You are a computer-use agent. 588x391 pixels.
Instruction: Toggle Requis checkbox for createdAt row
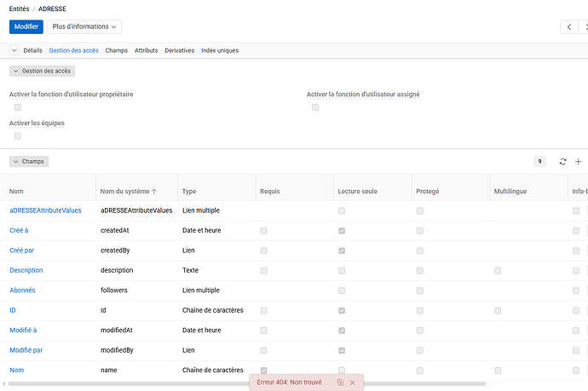264,231
